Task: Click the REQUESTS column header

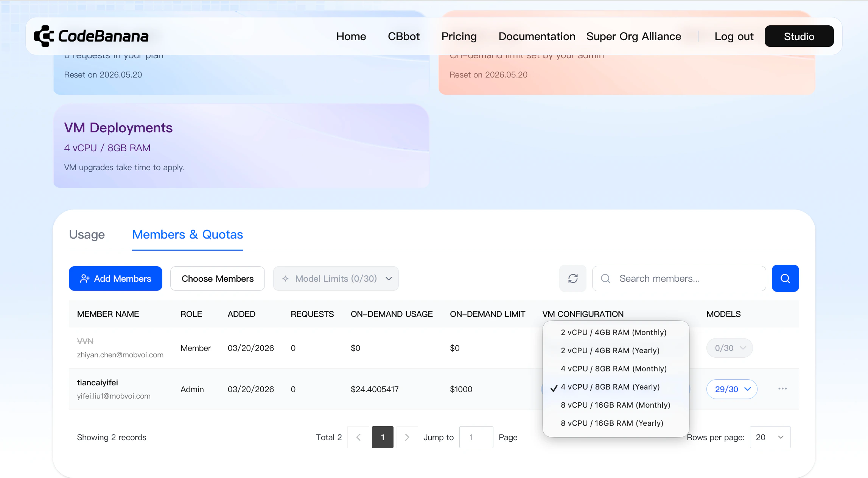Action: pyautogui.click(x=312, y=314)
